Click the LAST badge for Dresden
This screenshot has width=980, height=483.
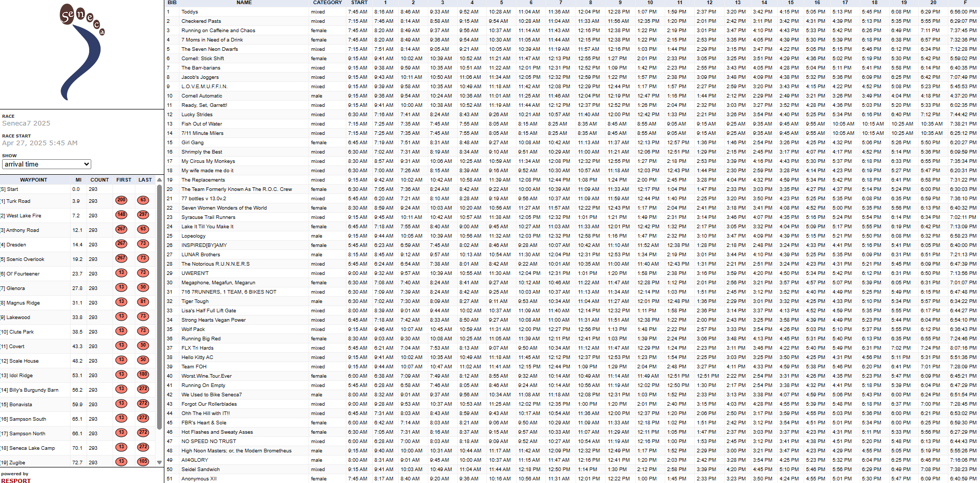tap(143, 244)
